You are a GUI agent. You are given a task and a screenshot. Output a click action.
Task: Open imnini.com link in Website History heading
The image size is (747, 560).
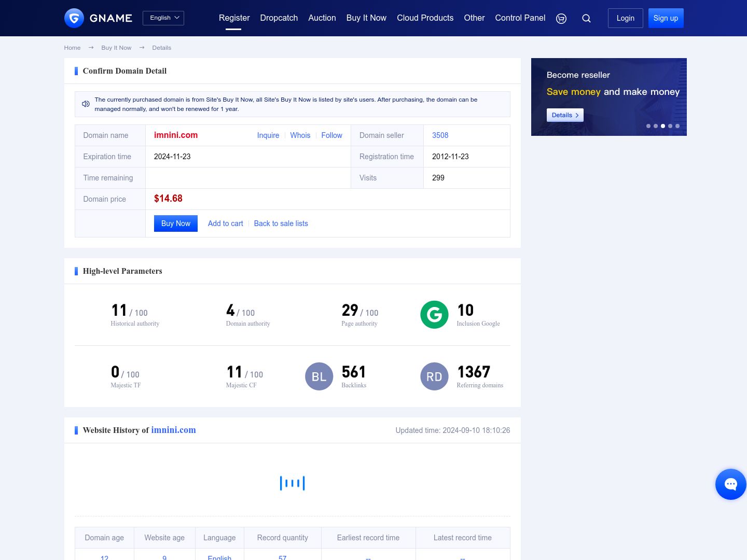(x=173, y=430)
